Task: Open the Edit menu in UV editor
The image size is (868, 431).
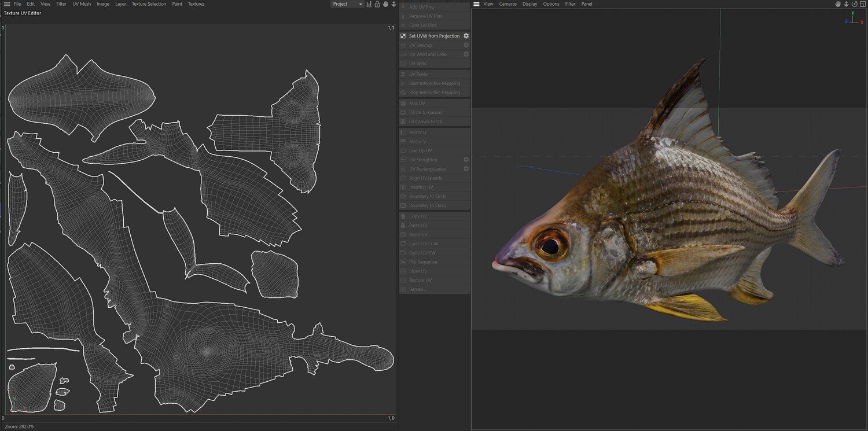Action: tap(31, 4)
